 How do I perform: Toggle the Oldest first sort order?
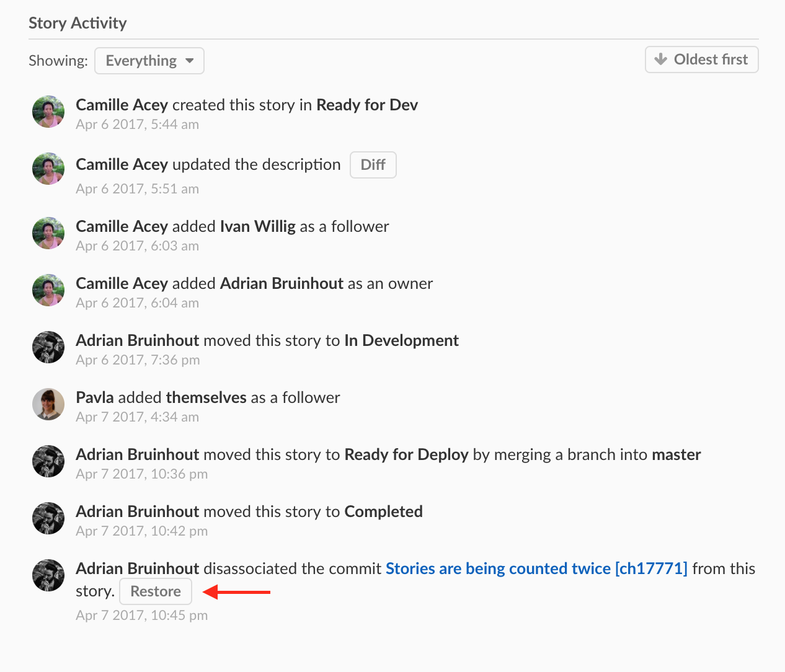click(701, 60)
